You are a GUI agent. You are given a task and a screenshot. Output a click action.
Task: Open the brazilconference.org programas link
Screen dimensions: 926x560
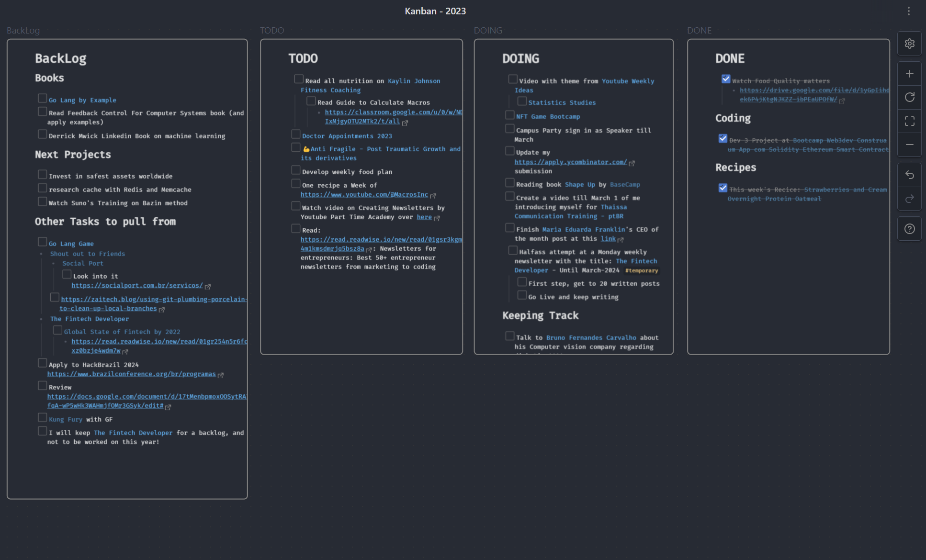pyautogui.click(x=131, y=374)
